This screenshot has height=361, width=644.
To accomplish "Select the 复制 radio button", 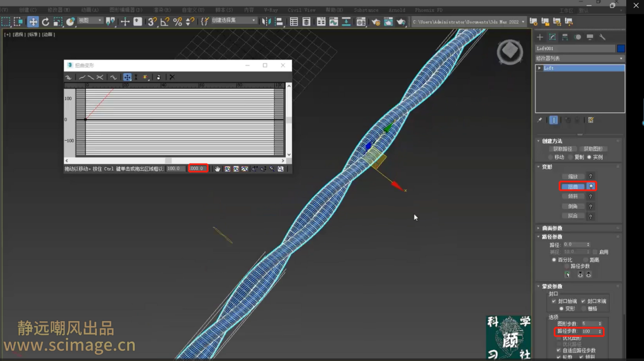I will tap(571, 157).
